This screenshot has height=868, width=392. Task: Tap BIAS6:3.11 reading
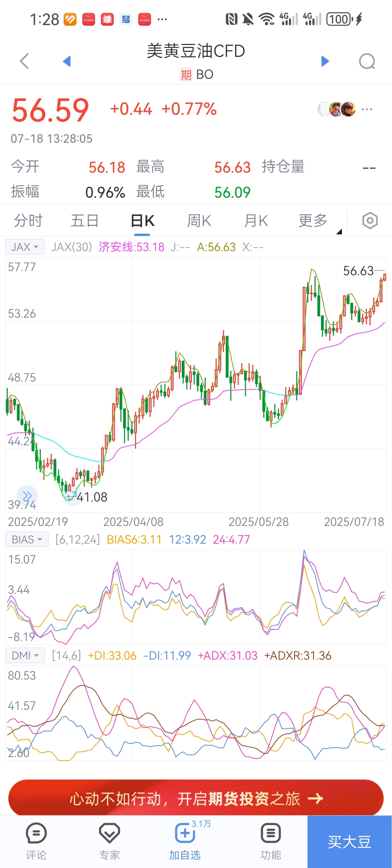click(x=134, y=539)
